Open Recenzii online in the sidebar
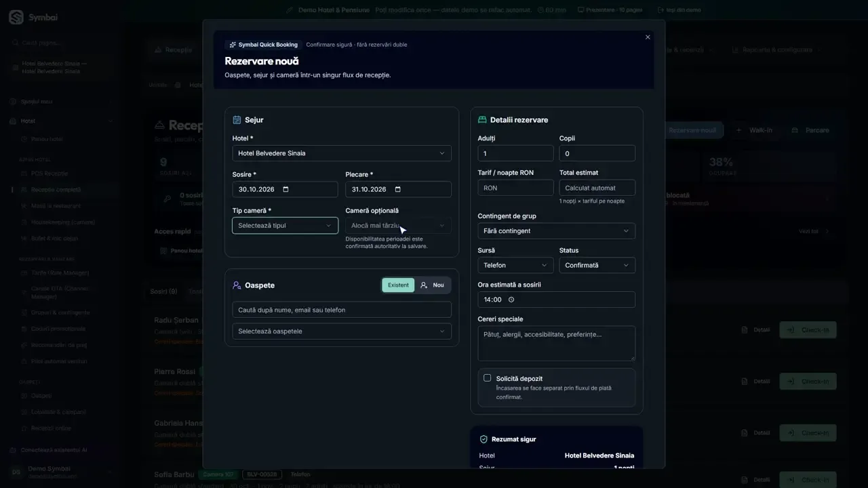This screenshot has width=868, height=488. [x=51, y=428]
